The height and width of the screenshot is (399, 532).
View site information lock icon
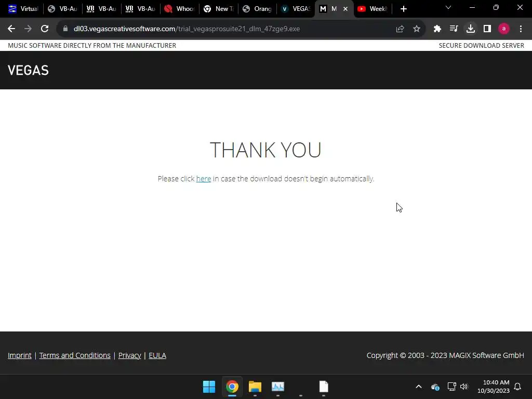pyautogui.click(x=65, y=29)
